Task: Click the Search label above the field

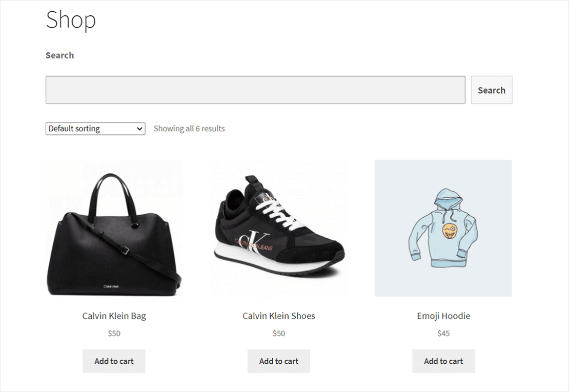Action: point(59,55)
